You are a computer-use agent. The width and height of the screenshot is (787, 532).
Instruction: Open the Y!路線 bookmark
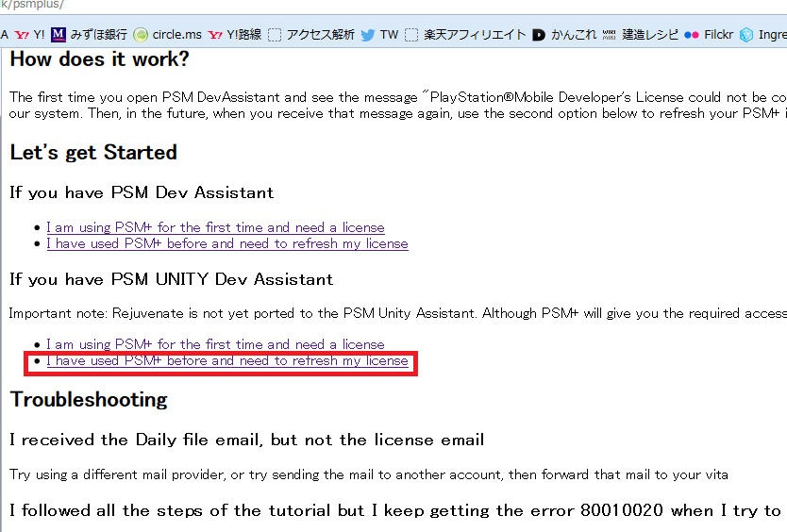point(235,35)
